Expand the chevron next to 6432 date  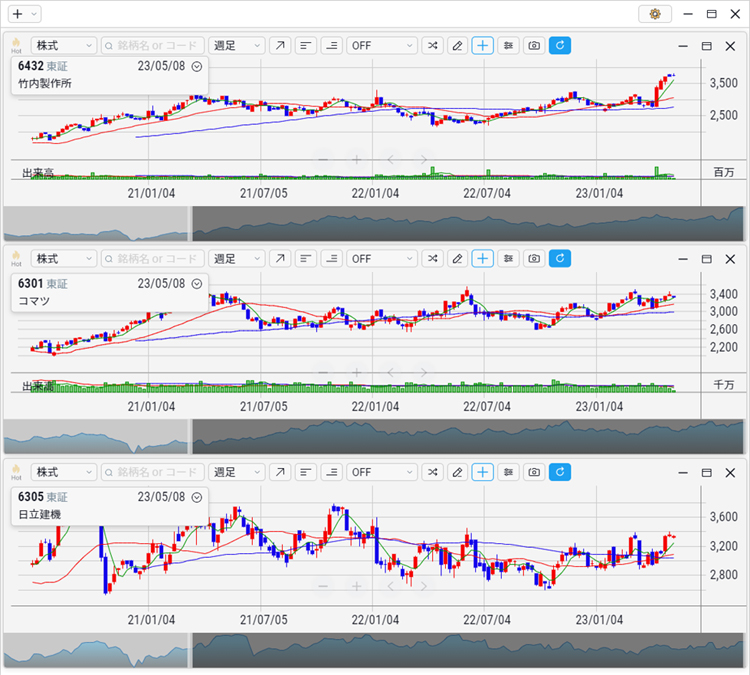point(197,66)
